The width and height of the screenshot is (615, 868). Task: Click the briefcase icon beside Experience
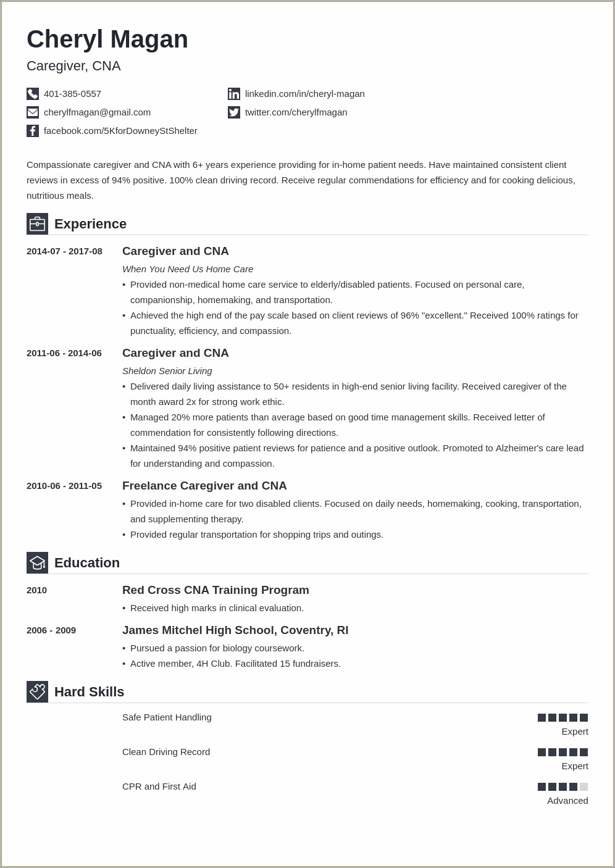pos(37,224)
